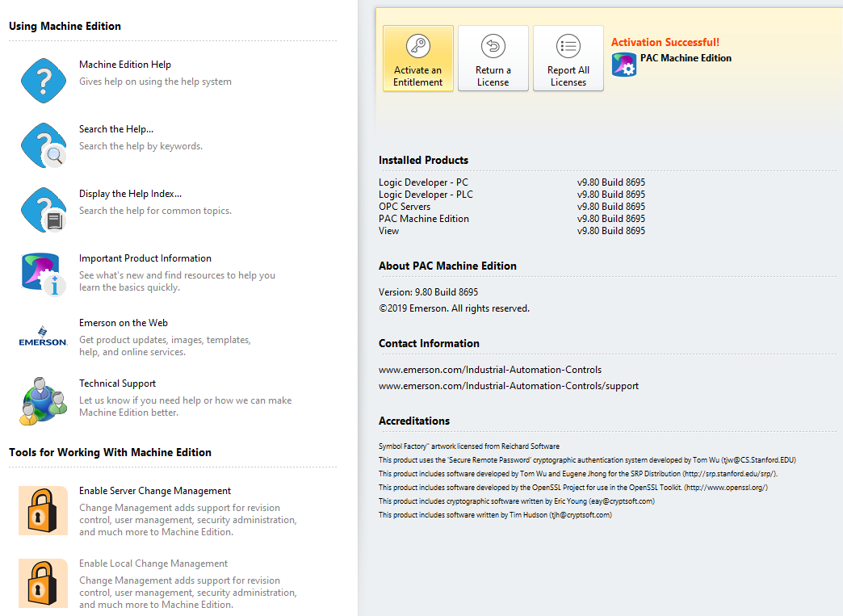Open Search the Help...
Image resolution: width=843 pixels, height=616 pixels.
pos(116,129)
